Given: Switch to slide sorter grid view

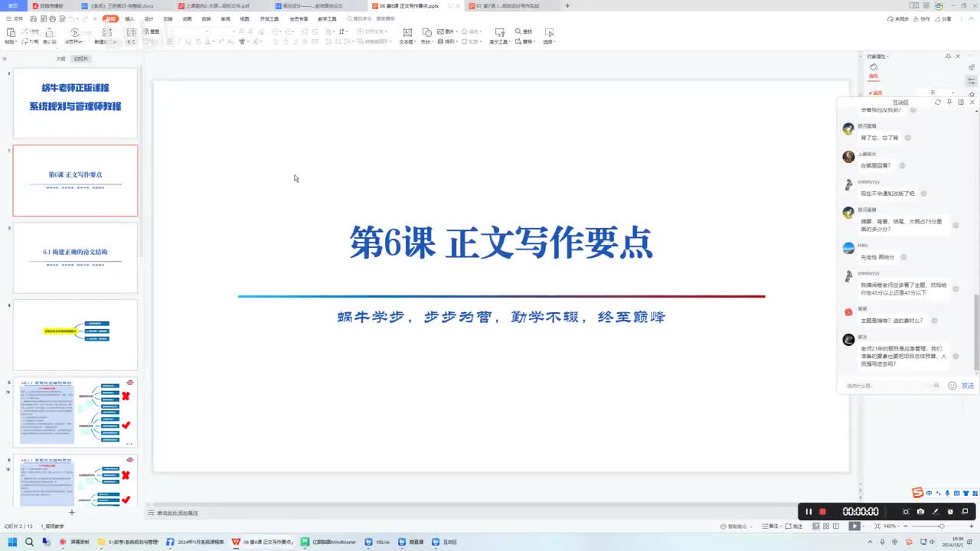Looking at the screenshot, I should tap(825, 526).
